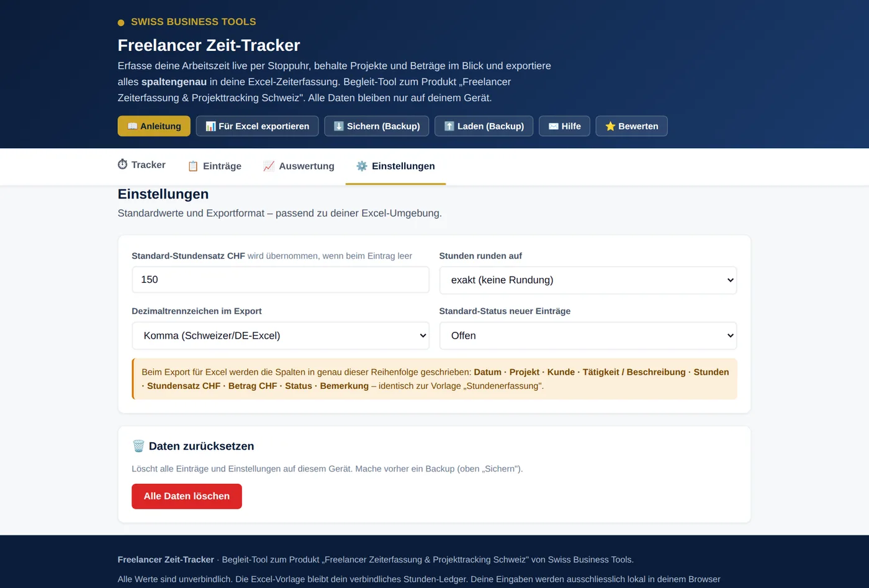Click the SWISS BUSINESS TOOLS brand text
This screenshot has height=588, width=869.
coord(194,22)
